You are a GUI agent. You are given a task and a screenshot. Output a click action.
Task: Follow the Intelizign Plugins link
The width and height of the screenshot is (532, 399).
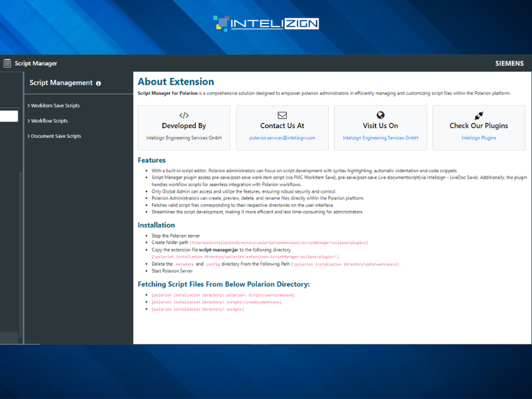(x=479, y=137)
